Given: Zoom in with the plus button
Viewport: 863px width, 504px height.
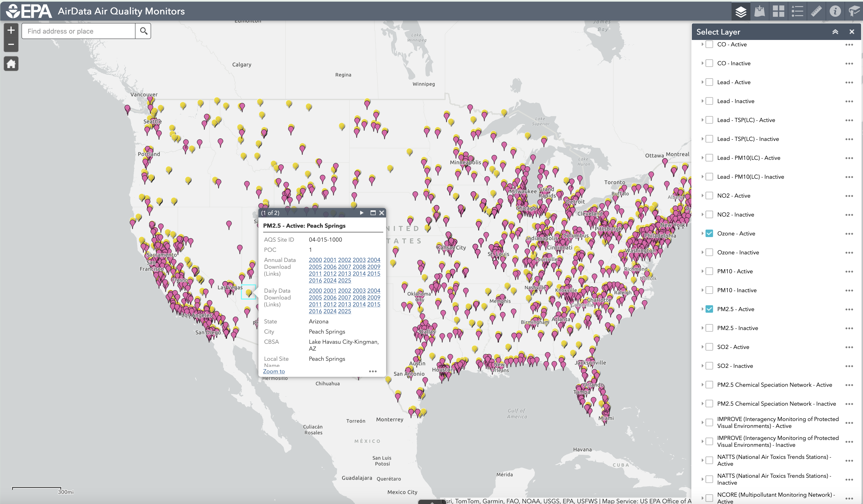Looking at the screenshot, I should click(x=11, y=30).
